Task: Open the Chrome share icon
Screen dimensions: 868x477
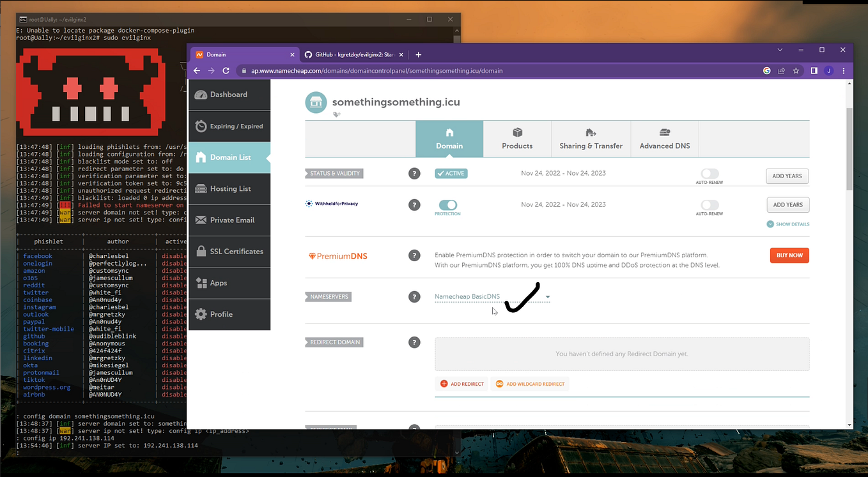Action: 782,71
